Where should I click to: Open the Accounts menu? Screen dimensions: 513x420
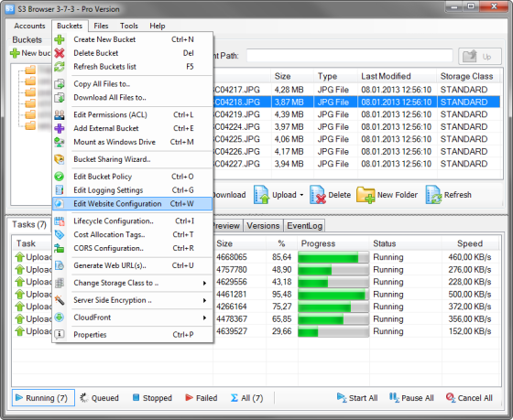coord(29,26)
